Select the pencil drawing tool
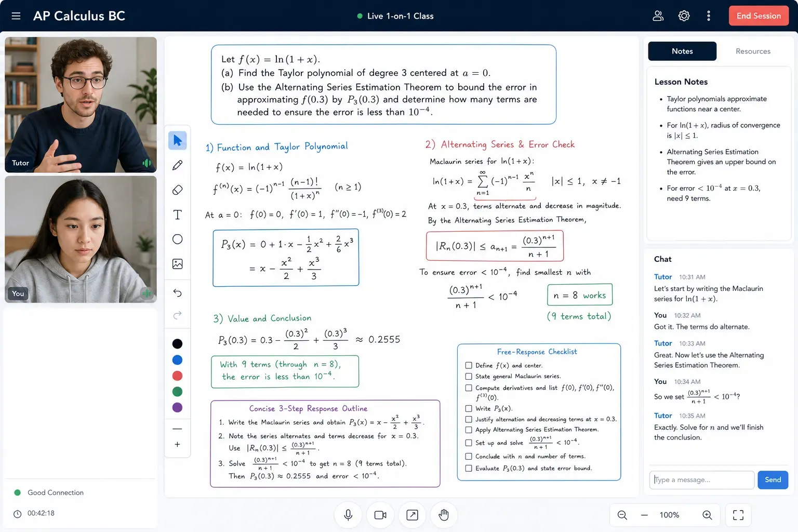The width and height of the screenshot is (798, 532). (x=178, y=165)
